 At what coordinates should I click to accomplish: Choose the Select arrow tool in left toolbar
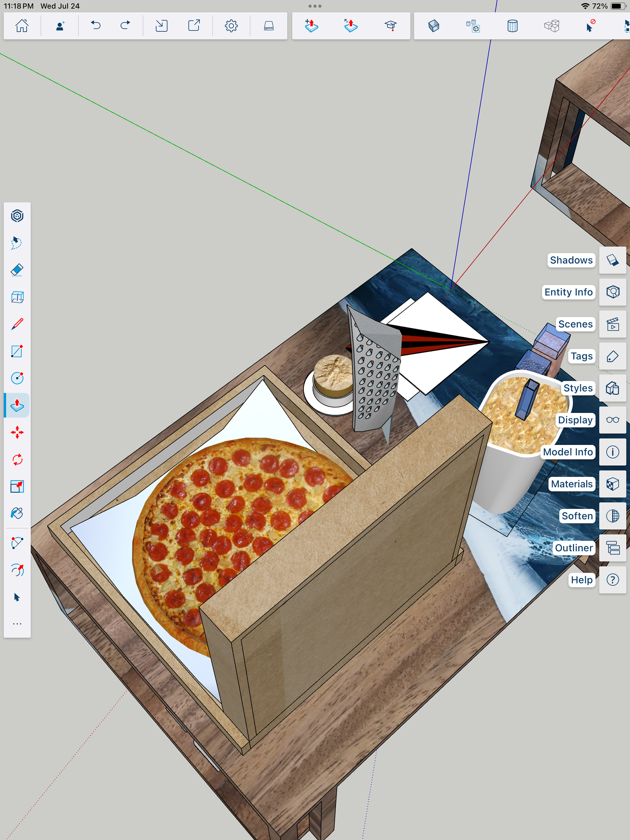coord(17,597)
